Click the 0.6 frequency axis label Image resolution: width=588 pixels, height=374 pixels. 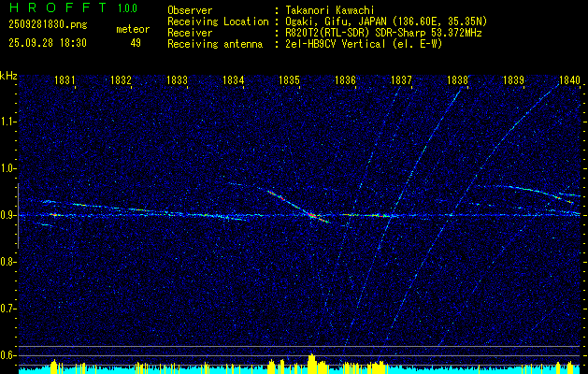pos(7,355)
